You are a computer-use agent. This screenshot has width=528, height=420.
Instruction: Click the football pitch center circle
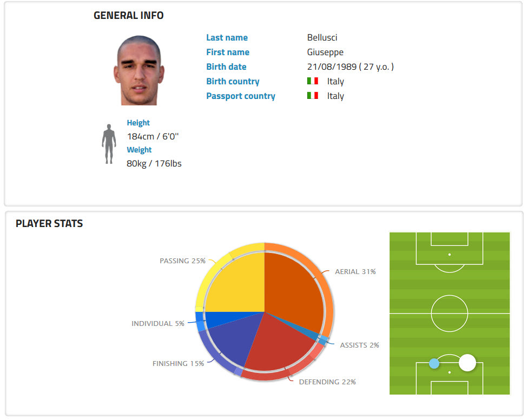tap(449, 313)
